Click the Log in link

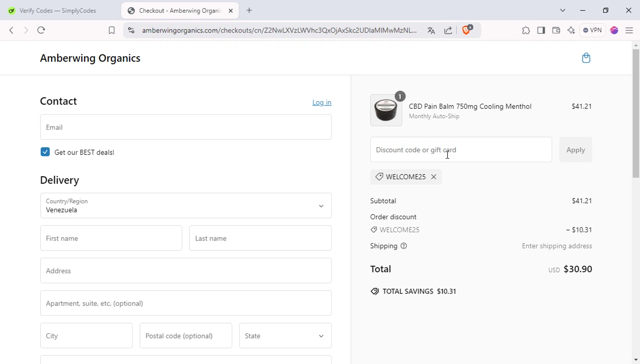coord(322,102)
